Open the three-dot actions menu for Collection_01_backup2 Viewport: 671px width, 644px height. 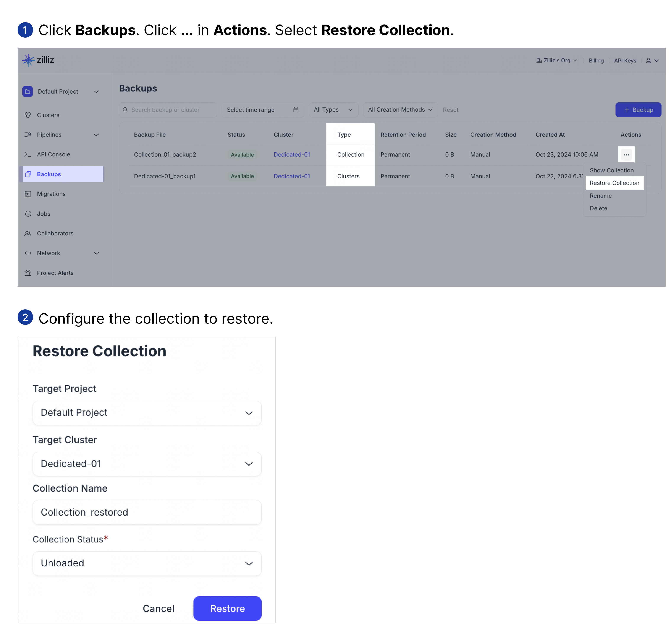(626, 154)
